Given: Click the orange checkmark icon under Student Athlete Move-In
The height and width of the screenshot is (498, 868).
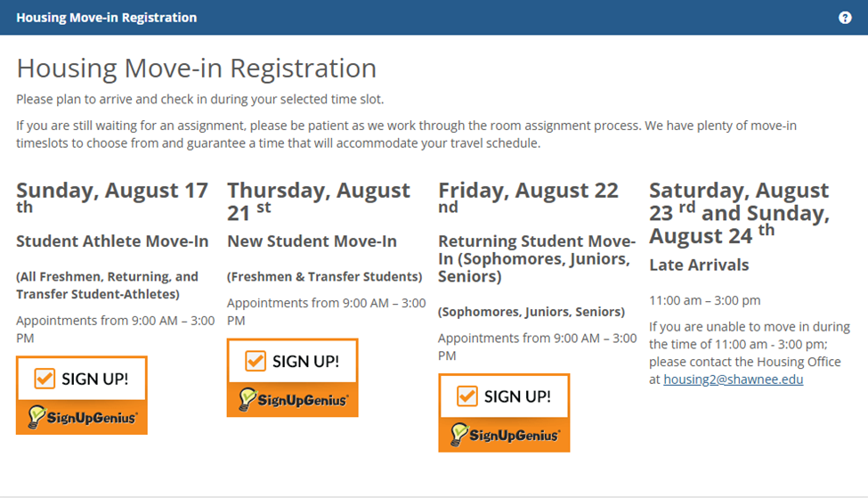Looking at the screenshot, I should click(x=45, y=379).
